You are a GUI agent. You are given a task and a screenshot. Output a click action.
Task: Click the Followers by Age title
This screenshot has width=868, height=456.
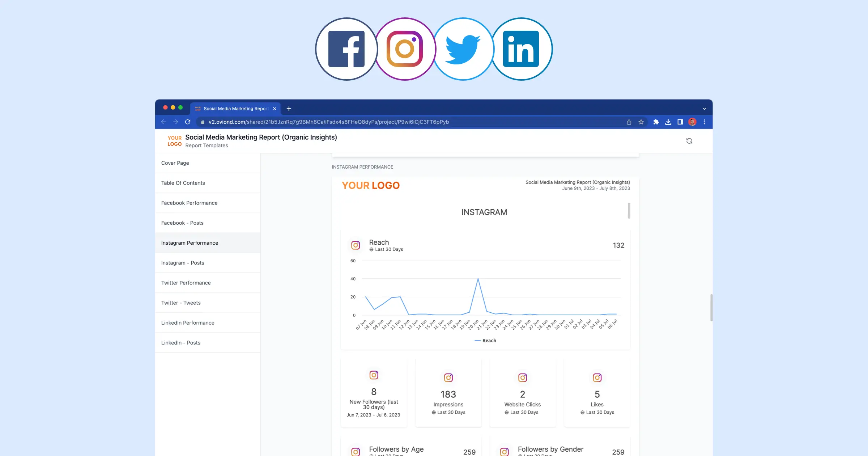(396, 449)
